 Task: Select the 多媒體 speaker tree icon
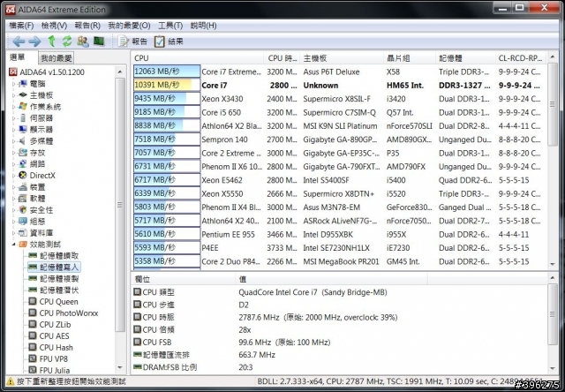23,141
